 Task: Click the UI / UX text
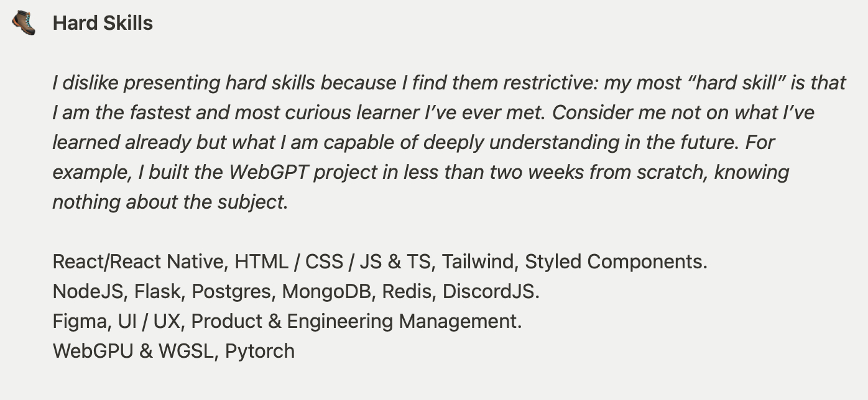[149, 321]
